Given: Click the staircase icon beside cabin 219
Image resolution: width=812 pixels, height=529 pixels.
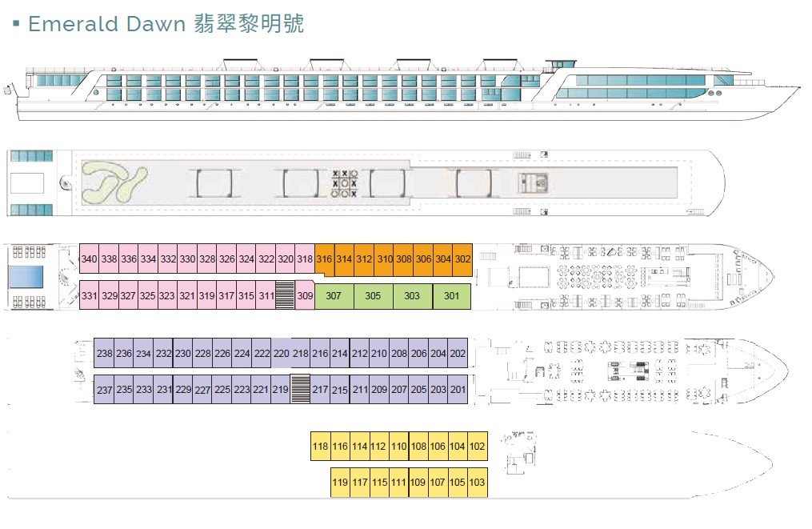Looking at the screenshot, I should pyautogui.click(x=300, y=389).
